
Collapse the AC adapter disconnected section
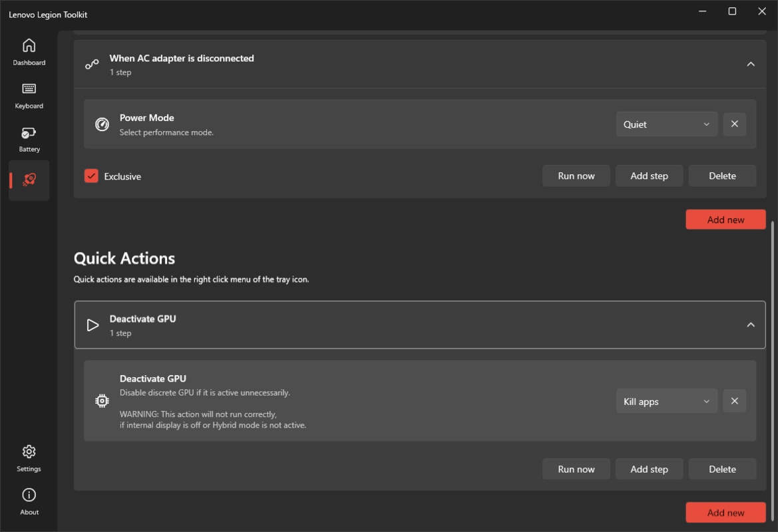click(x=751, y=65)
